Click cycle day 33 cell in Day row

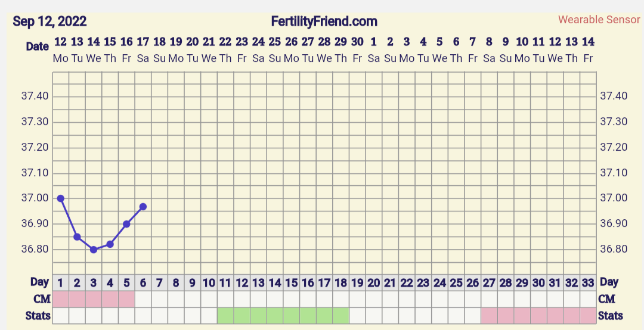coord(588,282)
